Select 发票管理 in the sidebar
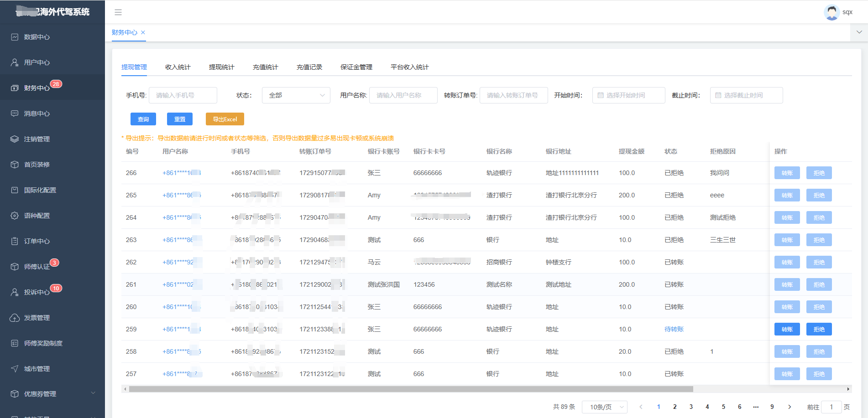This screenshot has height=418, width=868. coord(37,317)
